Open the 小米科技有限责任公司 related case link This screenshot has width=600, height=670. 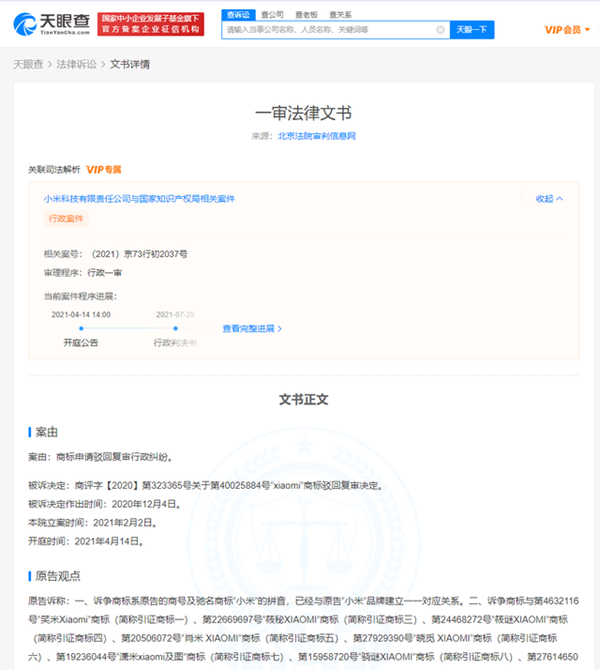coord(139,199)
